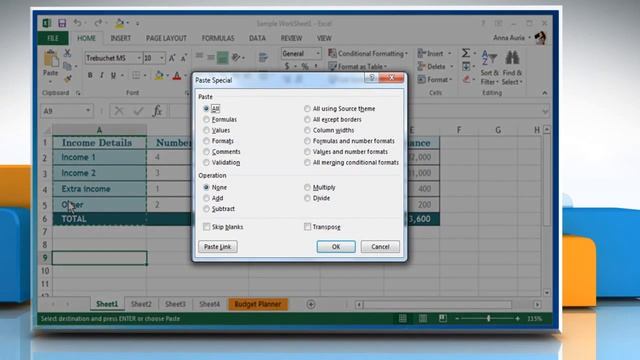Click the Fill Color paint bucket

click(159, 75)
